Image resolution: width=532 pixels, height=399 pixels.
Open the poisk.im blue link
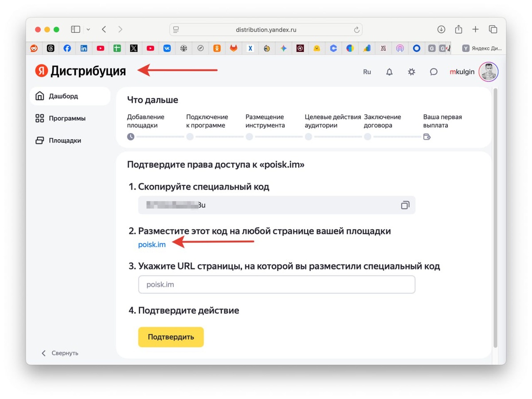click(x=152, y=245)
